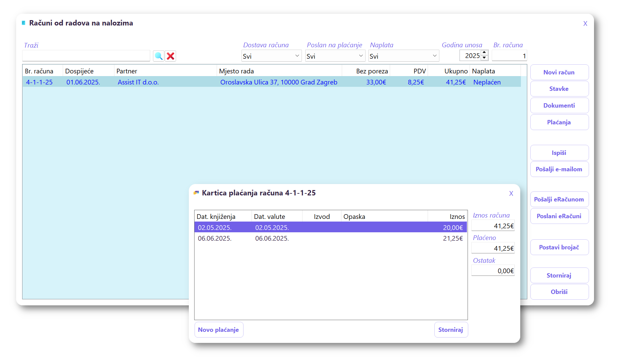Viewport: 644px width, 362px height.
Task: Click Pošalji eRačunom button
Action: point(559,199)
